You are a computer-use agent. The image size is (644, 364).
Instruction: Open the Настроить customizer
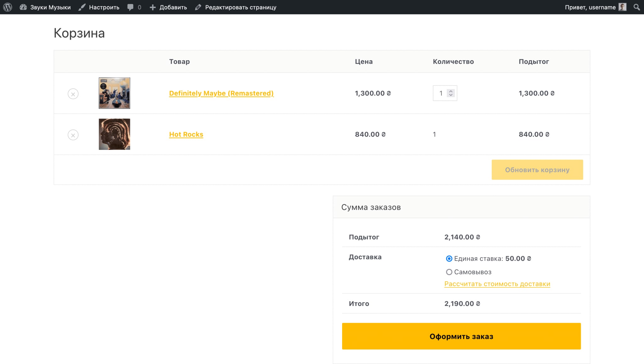point(99,7)
